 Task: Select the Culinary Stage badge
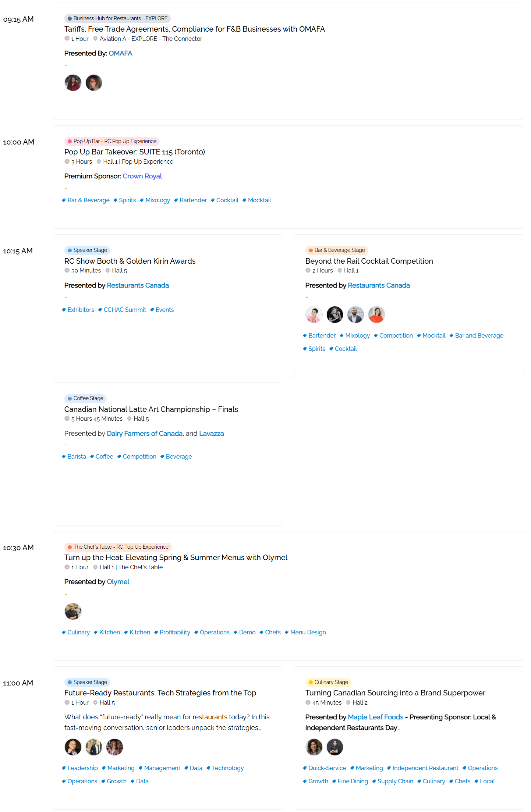tap(328, 682)
